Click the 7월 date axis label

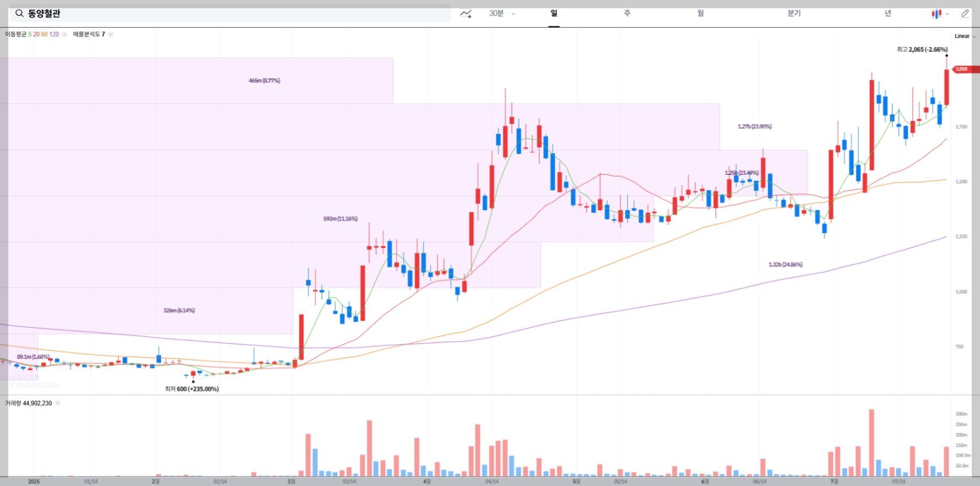click(834, 482)
